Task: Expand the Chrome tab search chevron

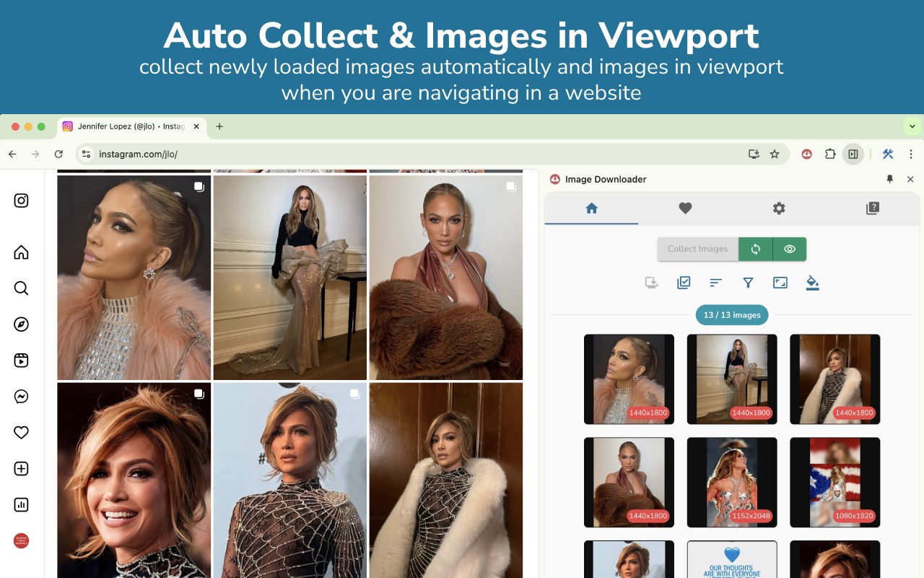Action: tap(912, 126)
